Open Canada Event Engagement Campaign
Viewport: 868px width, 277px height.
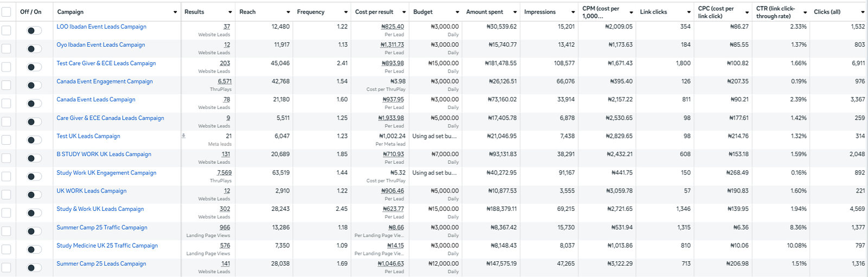pyautogui.click(x=105, y=81)
